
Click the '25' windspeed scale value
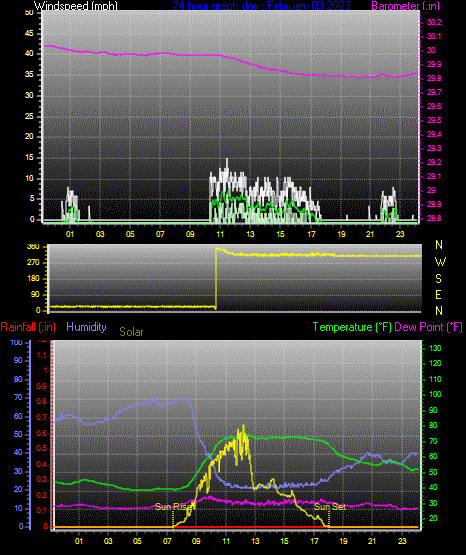[29, 116]
